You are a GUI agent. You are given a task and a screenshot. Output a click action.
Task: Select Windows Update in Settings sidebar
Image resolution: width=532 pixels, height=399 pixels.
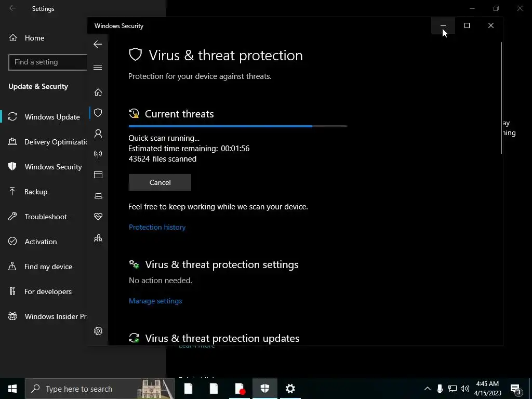pyautogui.click(x=44, y=117)
